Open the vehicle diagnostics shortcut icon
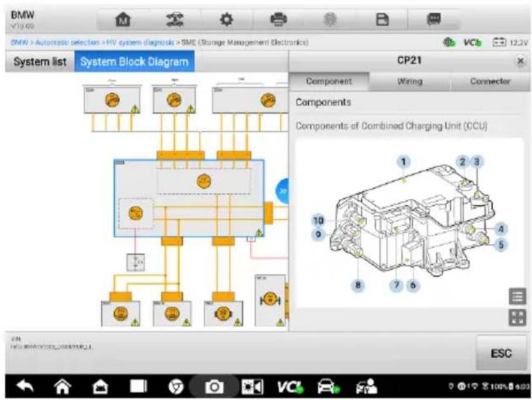 pos(328,387)
